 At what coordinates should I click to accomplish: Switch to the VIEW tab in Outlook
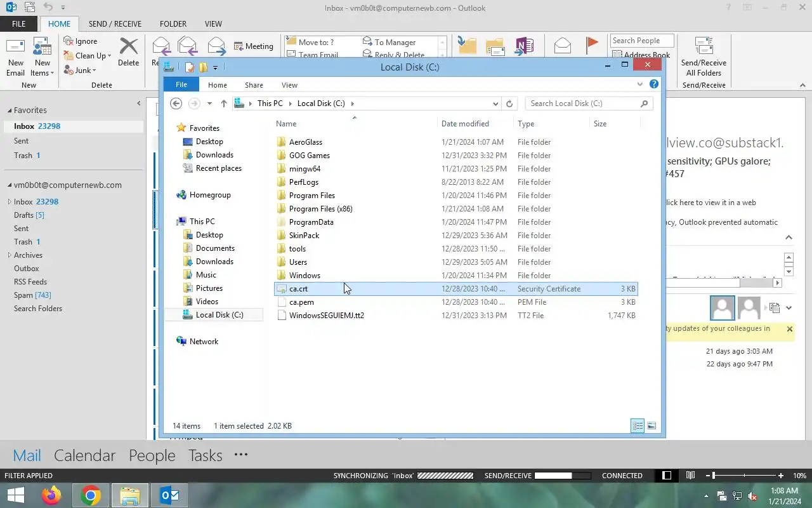pyautogui.click(x=213, y=24)
